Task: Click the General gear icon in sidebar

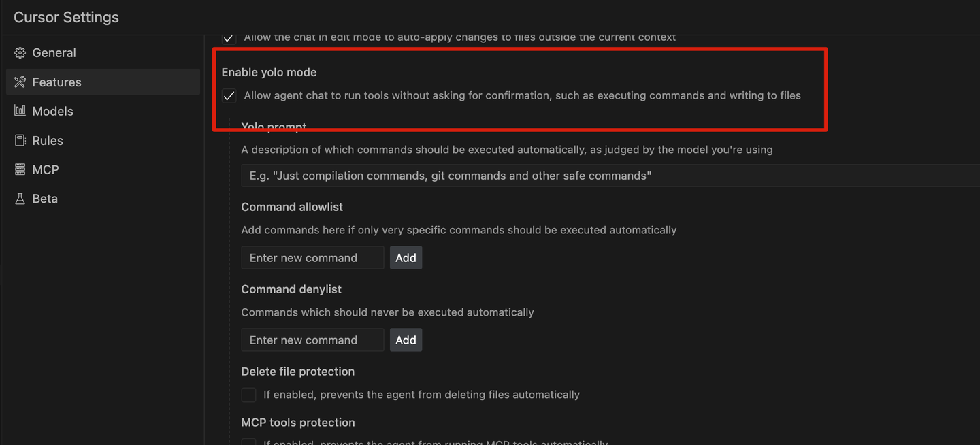Action: [20, 53]
